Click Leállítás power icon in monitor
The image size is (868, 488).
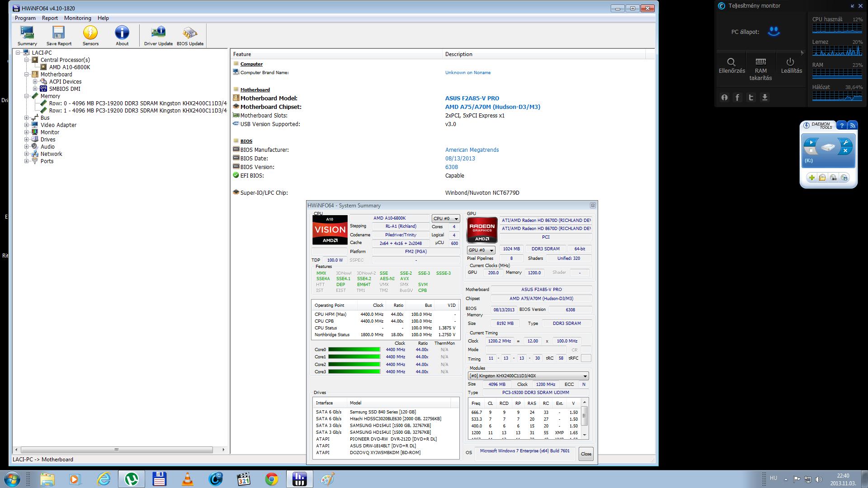pyautogui.click(x=791, y=66)
